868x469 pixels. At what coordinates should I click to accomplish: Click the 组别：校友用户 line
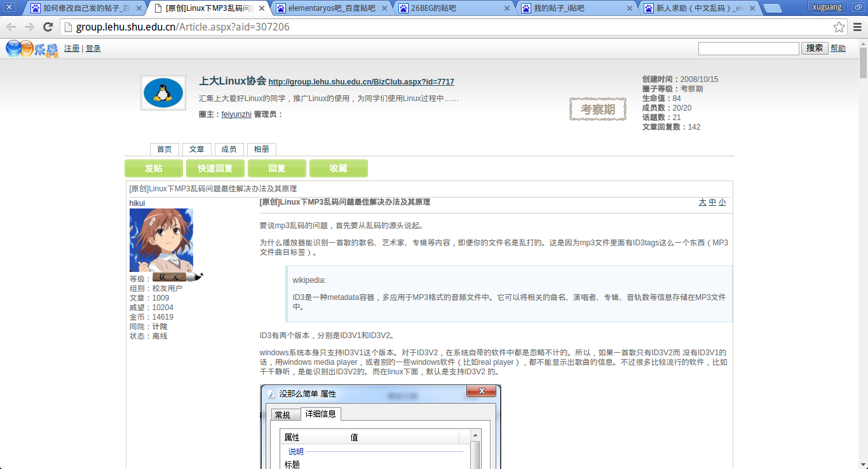156,289
